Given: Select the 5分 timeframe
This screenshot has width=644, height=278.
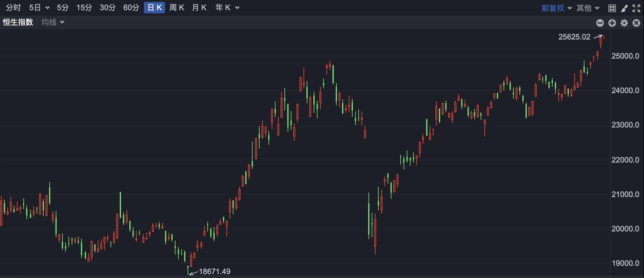Looking at the screenshot, I should (63, 8).
